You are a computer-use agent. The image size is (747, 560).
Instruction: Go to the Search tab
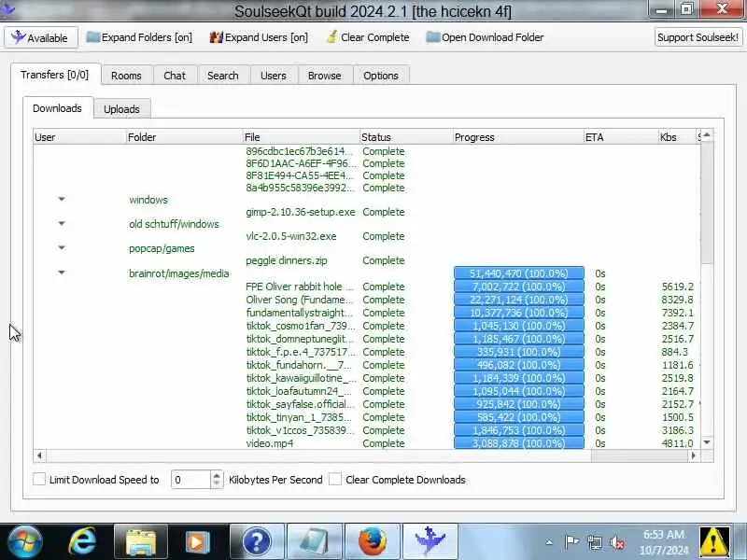pyautogui.click(x=223, y=76)
